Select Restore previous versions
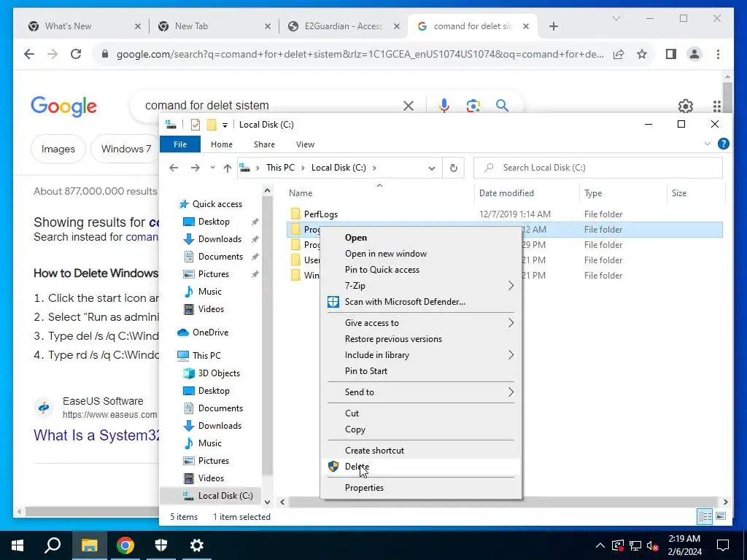 (393, 339)
